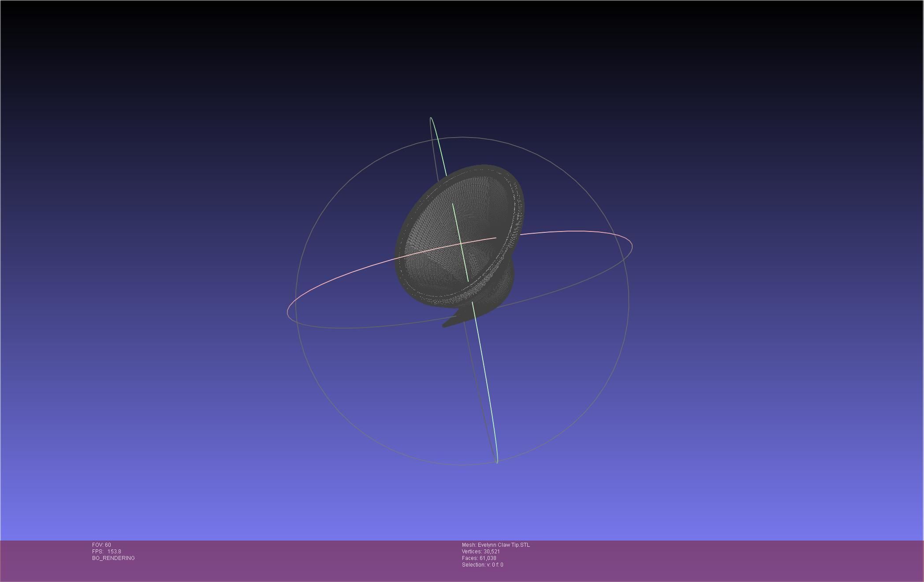
Task: Click the FOV: 60 readout
Action: (x=101, y=545)
